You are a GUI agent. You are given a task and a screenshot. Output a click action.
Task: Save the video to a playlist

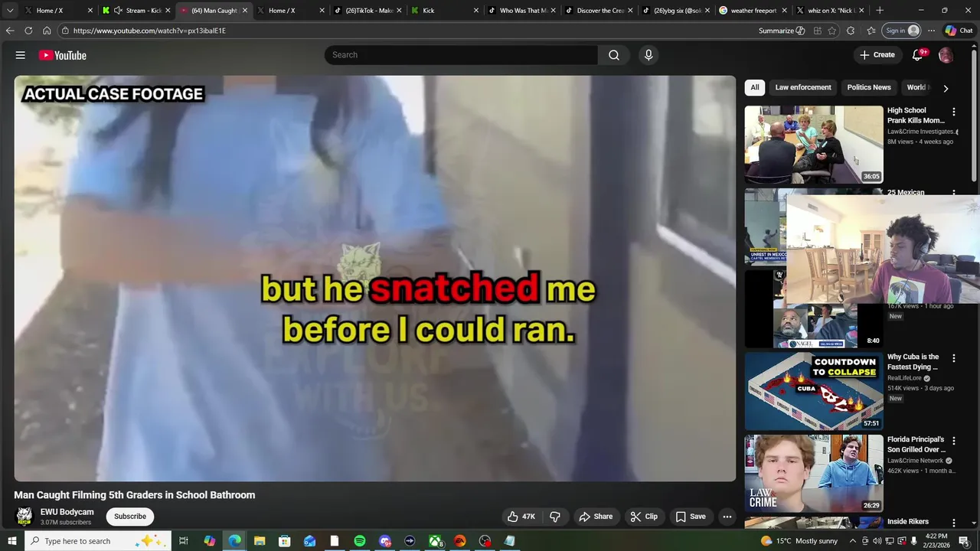tap(691, 517)
